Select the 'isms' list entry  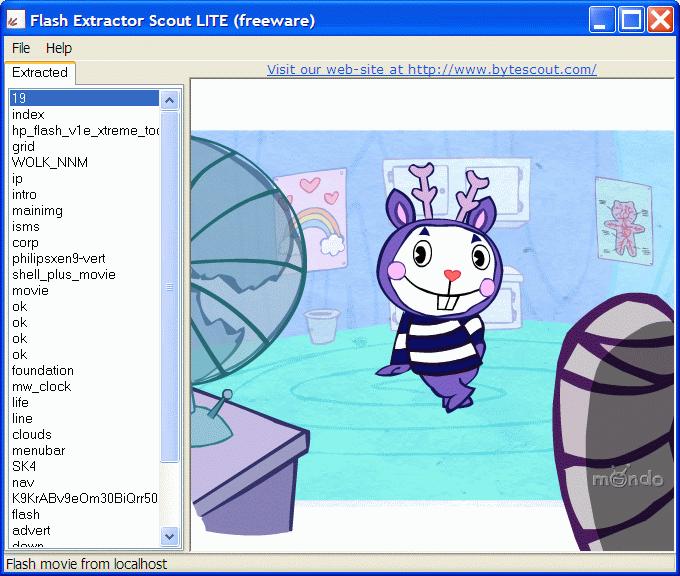pos(84,226)
